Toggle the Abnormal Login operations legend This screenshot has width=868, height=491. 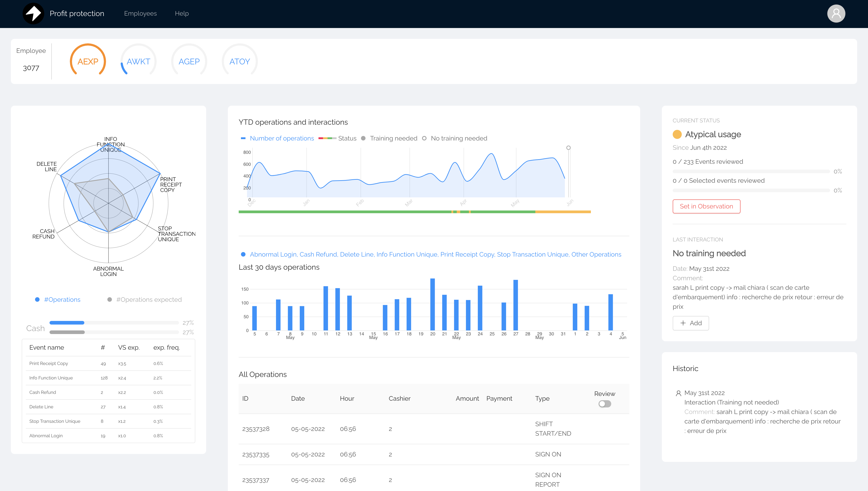[x=431, y=254]
